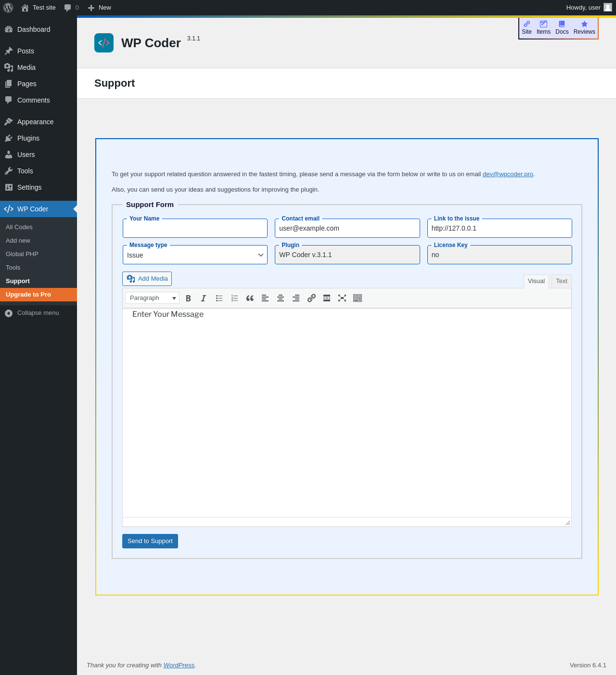
Task: Insert or edit link icon
Action: click(x=311, y=298)
